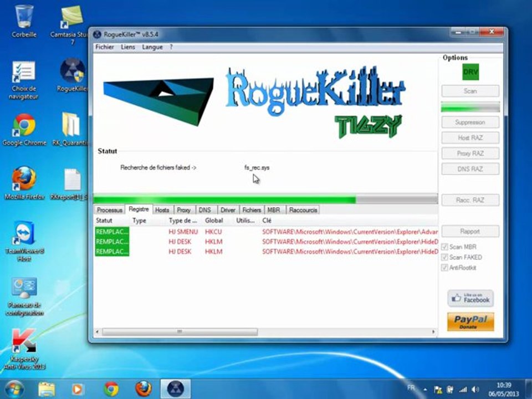This screenshot has height=399, width=532.
Task: Select the TeamViewer 8 Host desktop icon
Action: click(x=24, y=241)
